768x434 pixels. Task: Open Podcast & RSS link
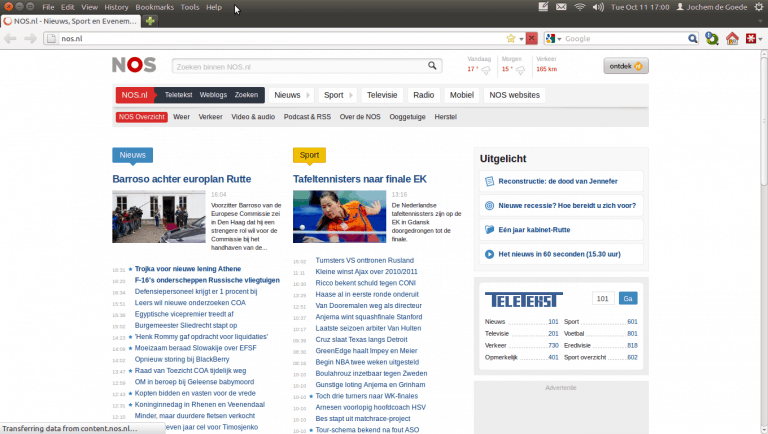[307, 117]
